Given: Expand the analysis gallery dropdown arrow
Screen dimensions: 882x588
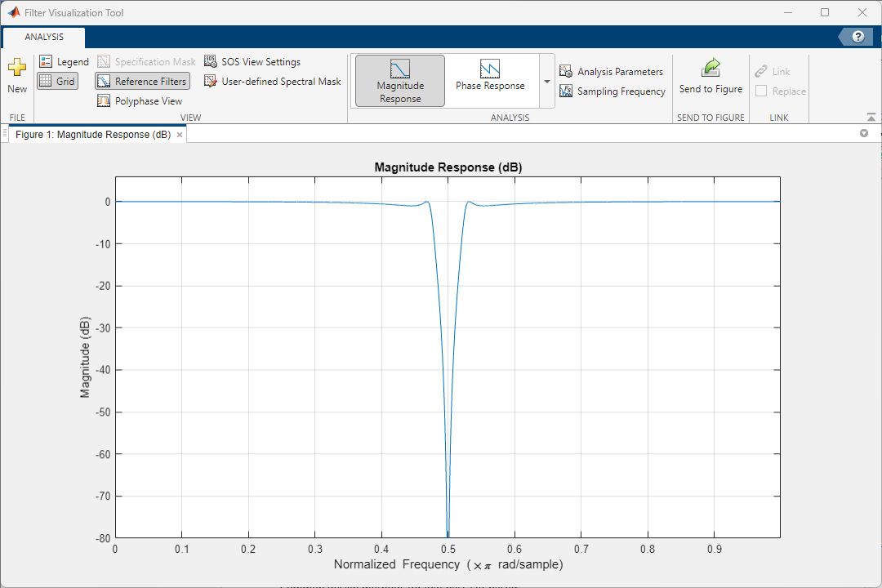Looking at the screenshot, I should coord(546,82).
